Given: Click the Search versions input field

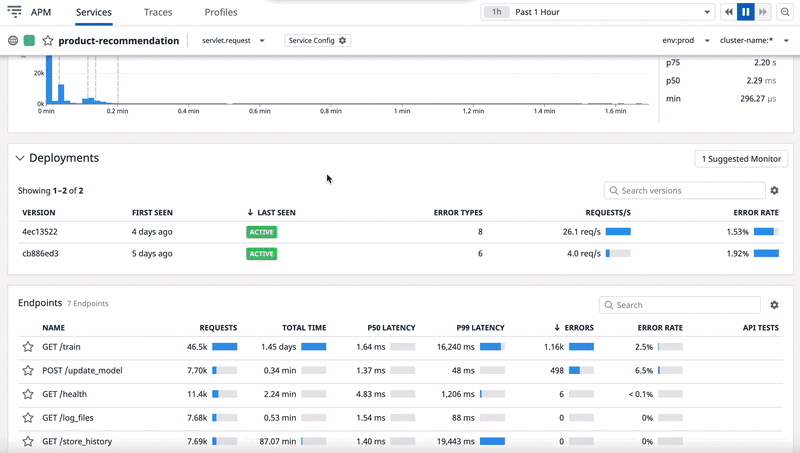Looking at the screenshot, I should tap(684, 191).
